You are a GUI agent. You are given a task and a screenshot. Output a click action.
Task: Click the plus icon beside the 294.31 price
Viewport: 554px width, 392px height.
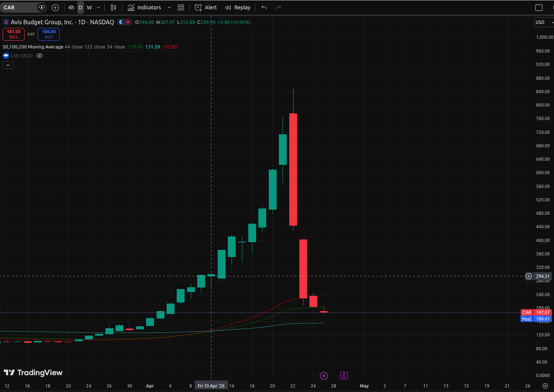coord(529,276)
